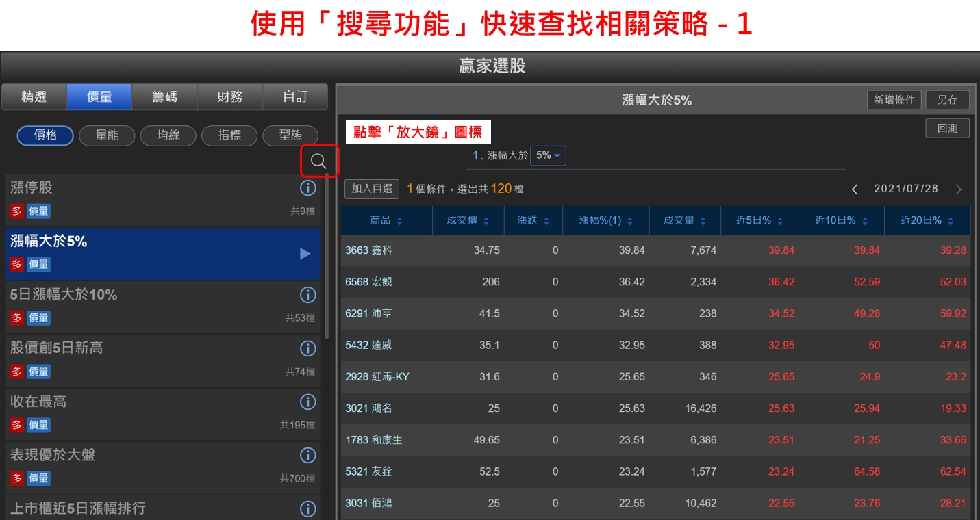This screenshot has width=980, height=520.
Task: Open info icon for 收在最高 strategy
Action: click(307, 402)
